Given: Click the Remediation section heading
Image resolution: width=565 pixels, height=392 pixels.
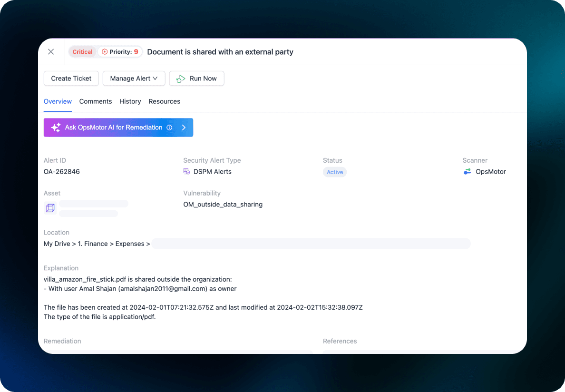Looking at the screenshot, I should [62, 341].
